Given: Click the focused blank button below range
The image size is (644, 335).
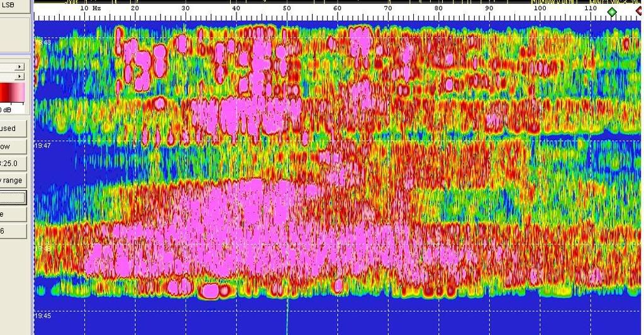Looking at the screenshot, I should click(13, 197).
